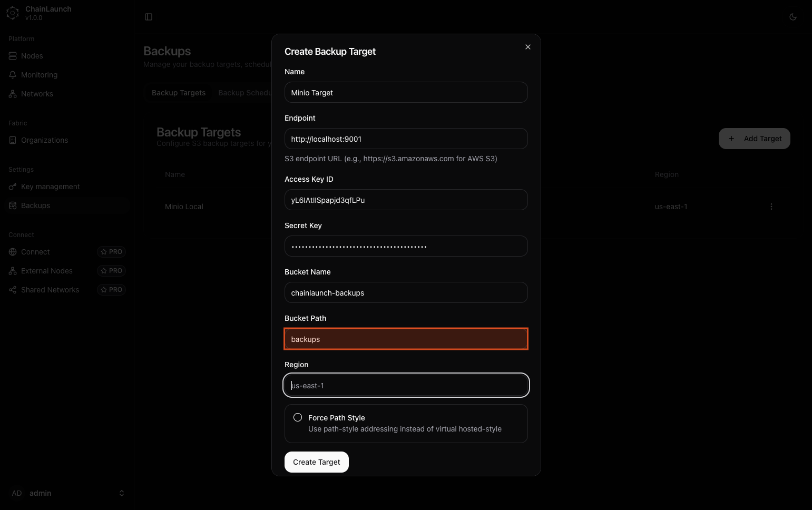Image resolution: width=812 pixels, height=510 pixels.
Task: Open Shared Networks in sidebar
Action: pos(50,290)
